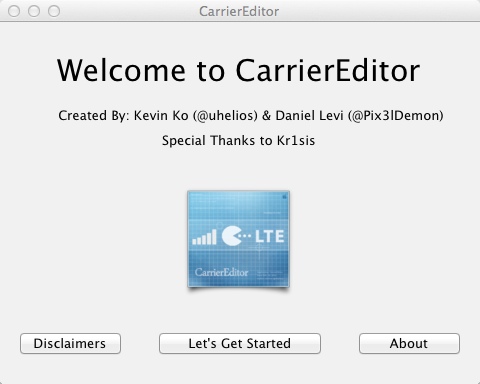
Task: Click 'Special Thanks to Kr1sis' text
Action: [238, 140]
